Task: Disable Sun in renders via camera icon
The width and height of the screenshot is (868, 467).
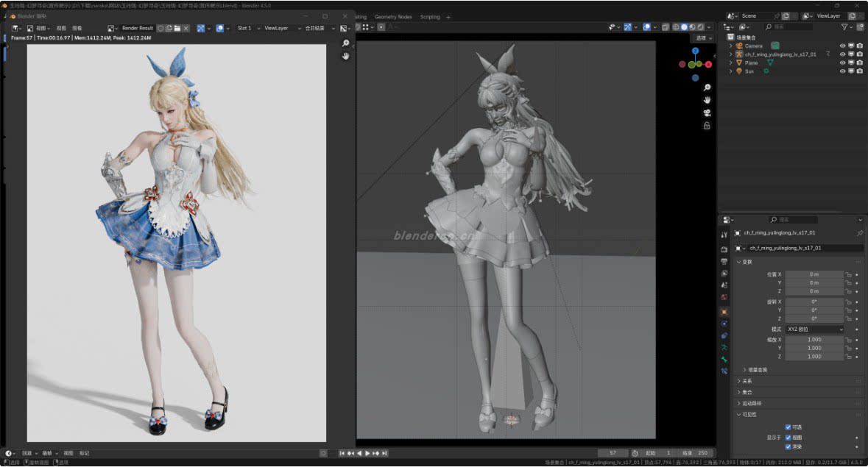Action: click(x=859, y=71)
